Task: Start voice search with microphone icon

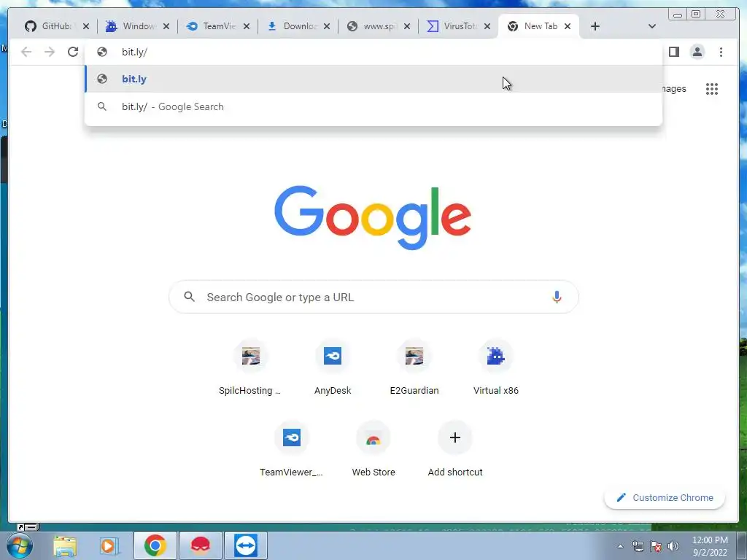Action: pos(557,297)
